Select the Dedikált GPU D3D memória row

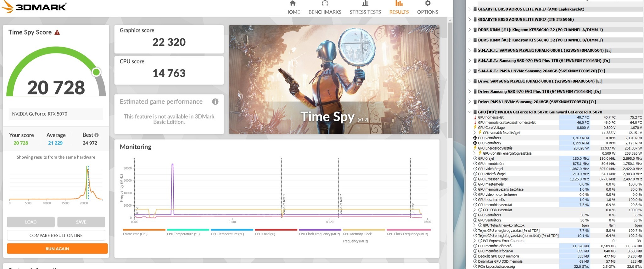[x=557, y=256]
